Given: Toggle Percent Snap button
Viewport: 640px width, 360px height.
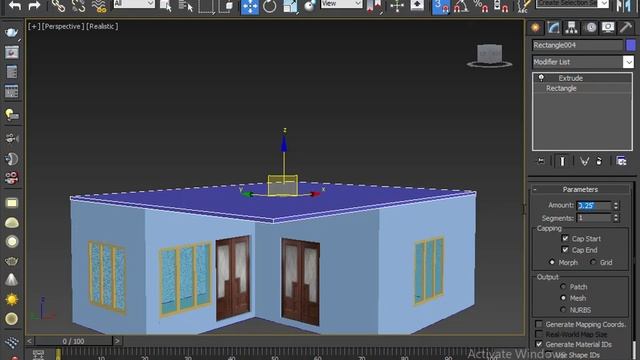Looking at the screenshot, I should point(482,7).
